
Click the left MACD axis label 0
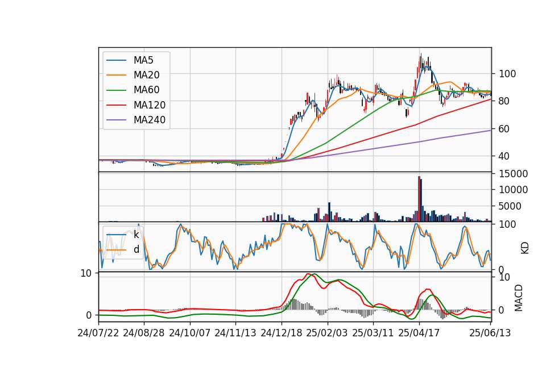89,315
